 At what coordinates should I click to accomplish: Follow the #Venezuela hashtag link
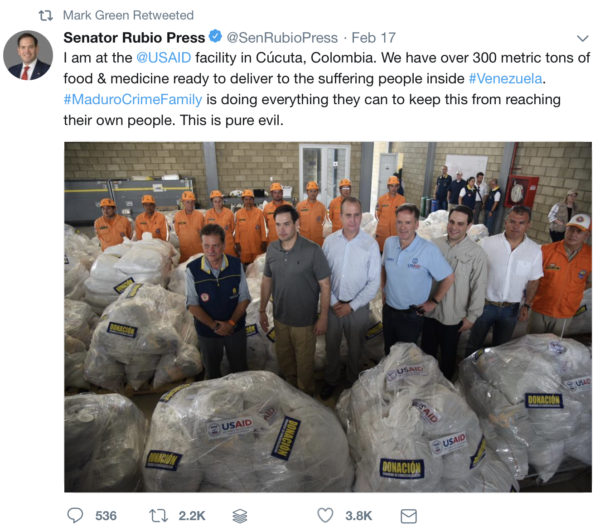(505, 78)
